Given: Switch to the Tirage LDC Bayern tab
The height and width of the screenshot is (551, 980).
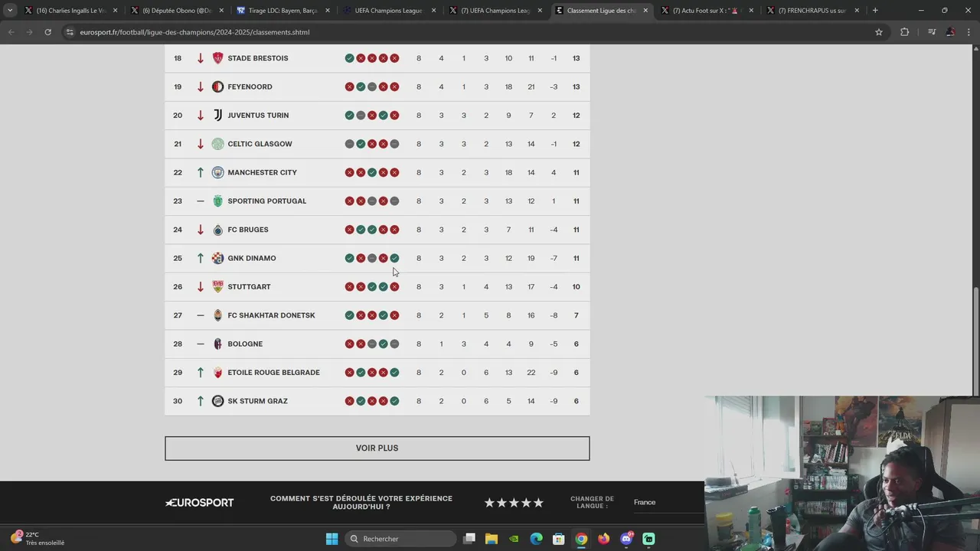Looking at the screenshot, I should click(282, 11).
